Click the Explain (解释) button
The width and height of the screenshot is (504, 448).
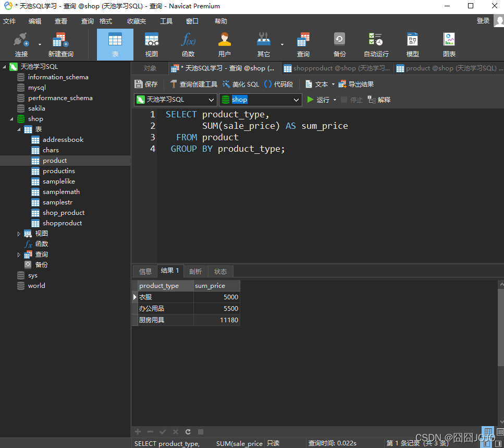pos(379,100)
